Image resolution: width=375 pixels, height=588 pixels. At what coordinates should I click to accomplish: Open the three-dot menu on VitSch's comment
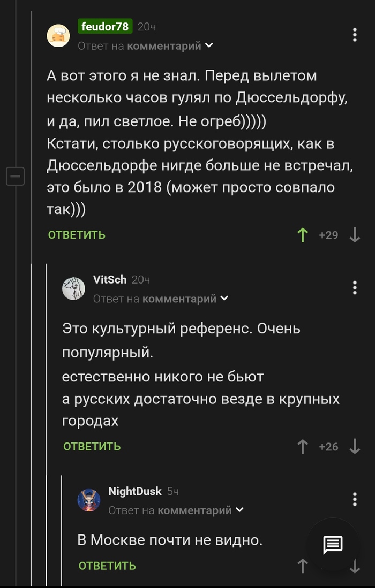354,287
